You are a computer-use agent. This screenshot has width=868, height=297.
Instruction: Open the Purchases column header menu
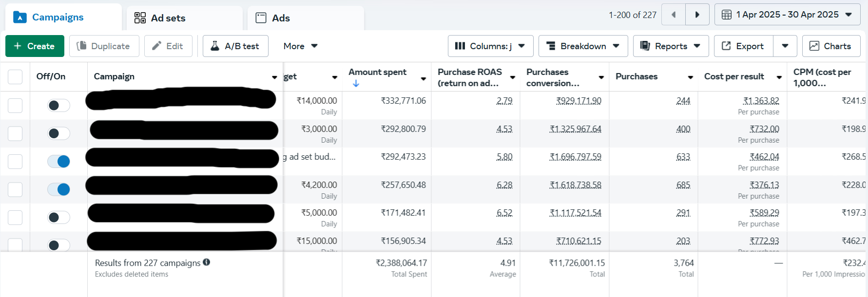click(x=690, y=77)
